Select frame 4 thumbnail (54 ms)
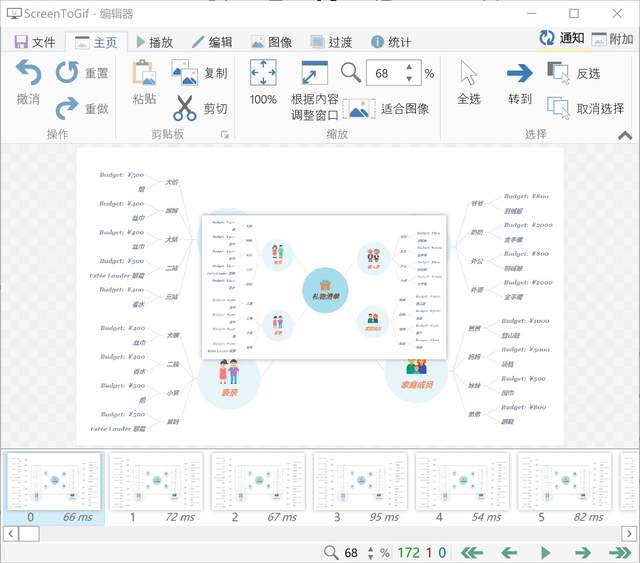Viewport: 640px width, 563px height. (x=462, y=488)
